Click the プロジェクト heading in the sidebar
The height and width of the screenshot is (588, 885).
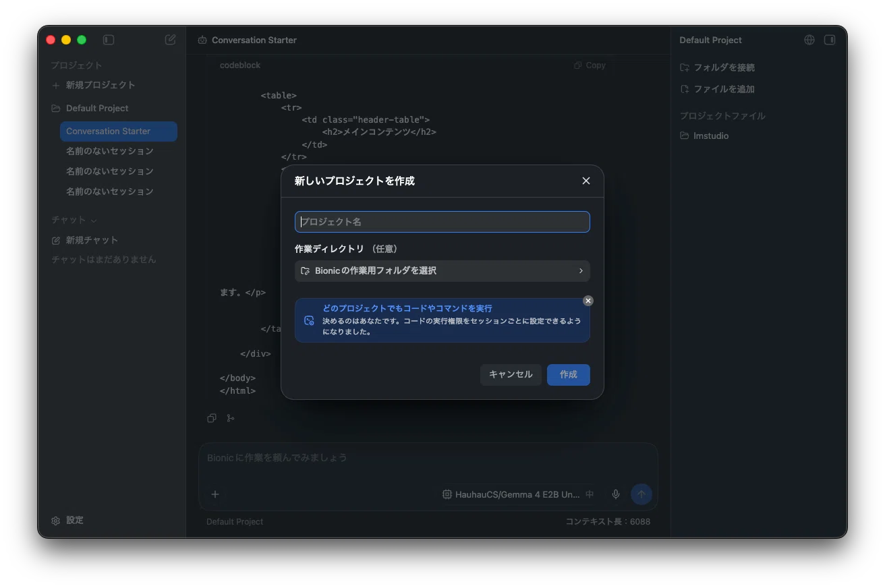[77, 65]
